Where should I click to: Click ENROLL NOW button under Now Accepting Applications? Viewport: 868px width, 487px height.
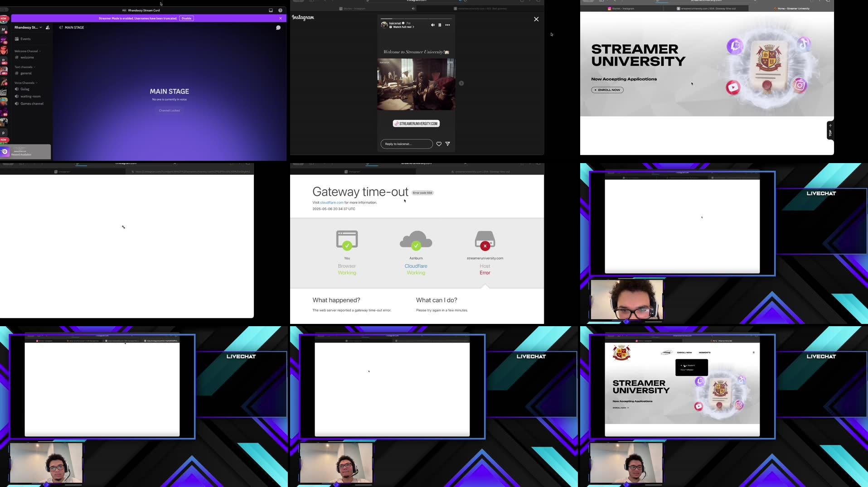point(607,90)
